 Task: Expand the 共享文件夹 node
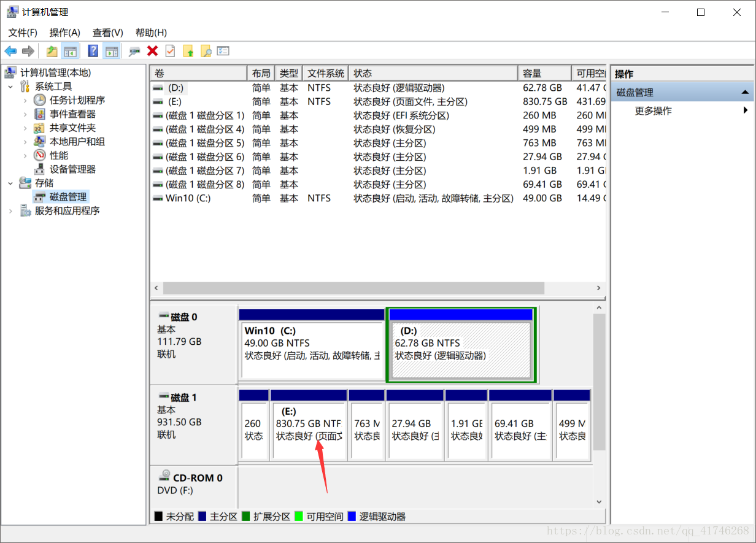click(x=25, y=128)
